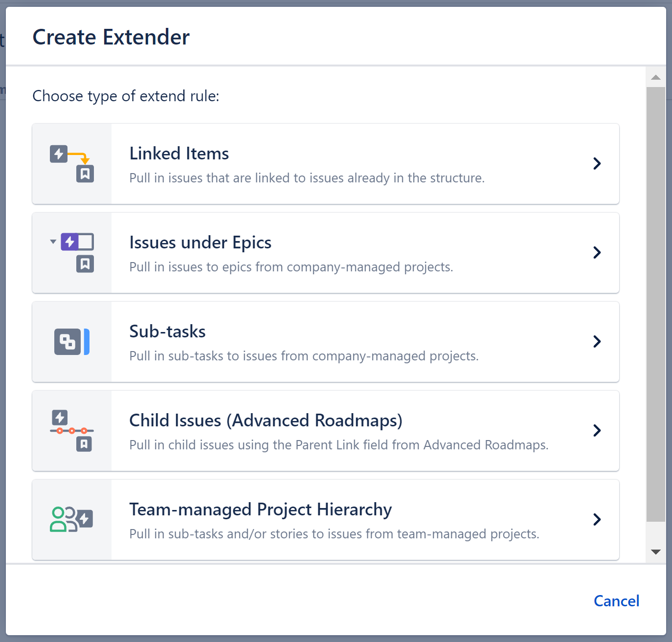Expand Child Issues (Advanced Roadmaps) option
The width and height of the screenshot is (672, 642).
pyautogui.click(x=597, y=431)
